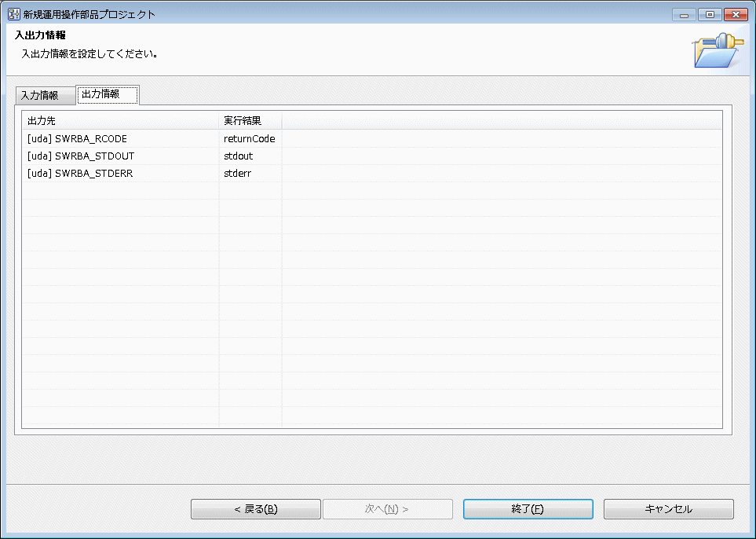
Task: Switch to the 入力情報 tab
Action: tap(46, 96)
